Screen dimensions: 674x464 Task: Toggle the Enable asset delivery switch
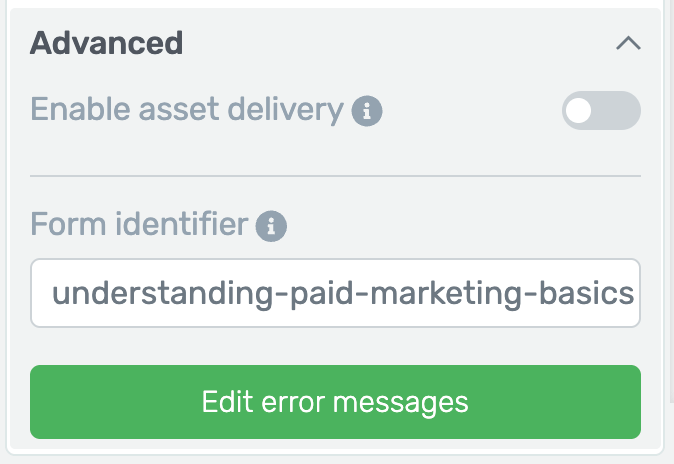point(601,110)
